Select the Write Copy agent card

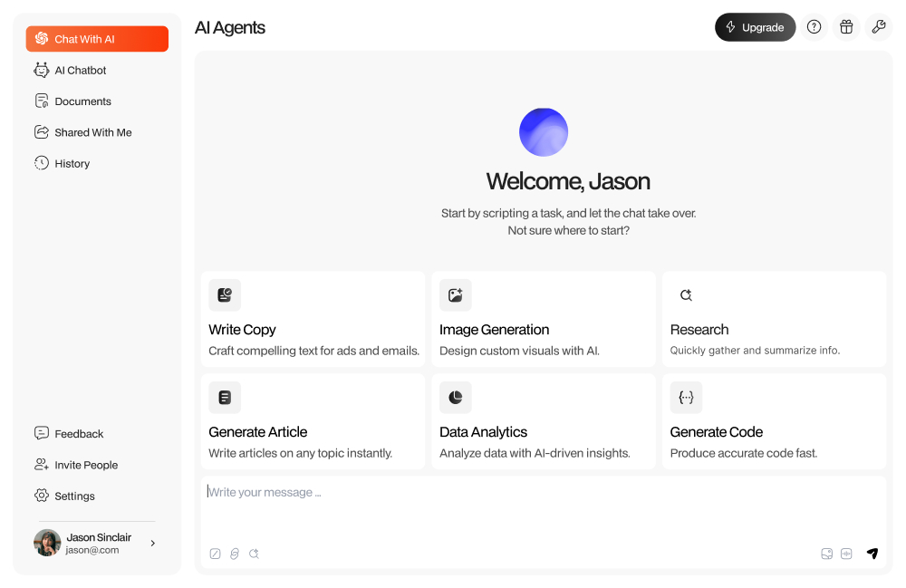(x=313, y=319)
